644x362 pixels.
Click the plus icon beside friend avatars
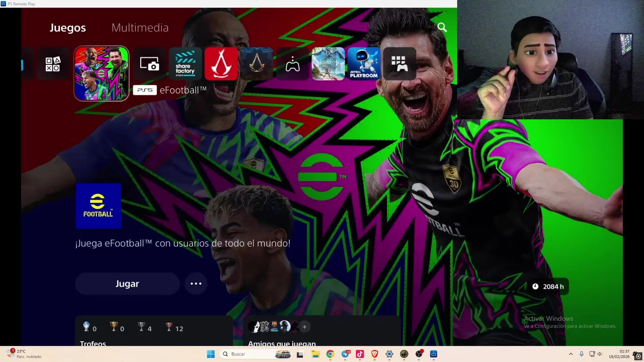(x=304, y=327)
